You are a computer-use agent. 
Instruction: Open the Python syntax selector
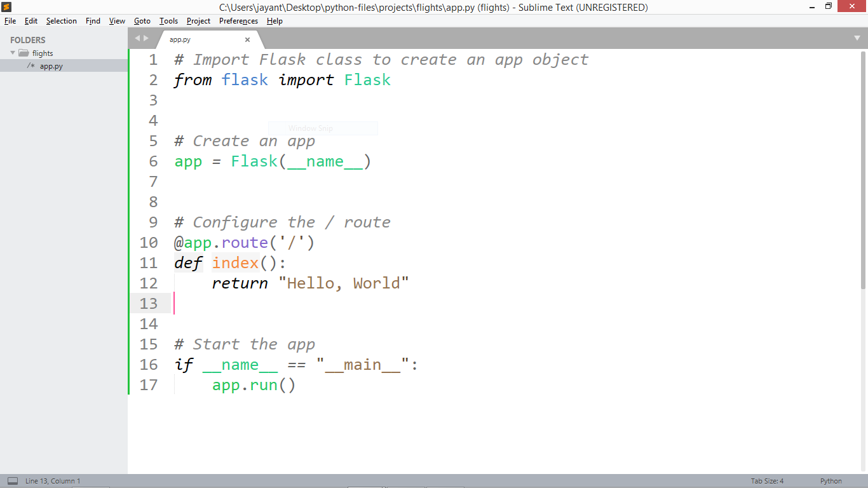click(831, 481)
